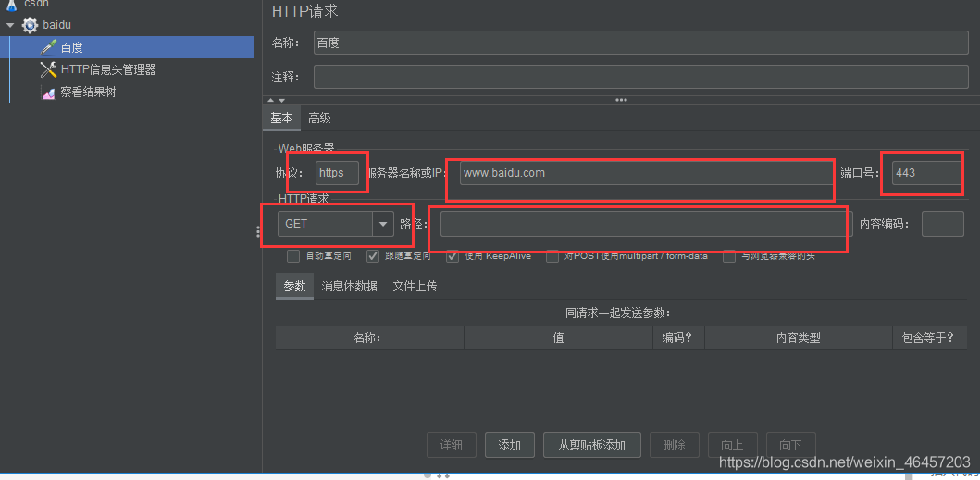Image resolution: width=980 pixels, height=480 pixels.
Task: Open 察看结果树 listener in the tree
Action: coord(88,92)
